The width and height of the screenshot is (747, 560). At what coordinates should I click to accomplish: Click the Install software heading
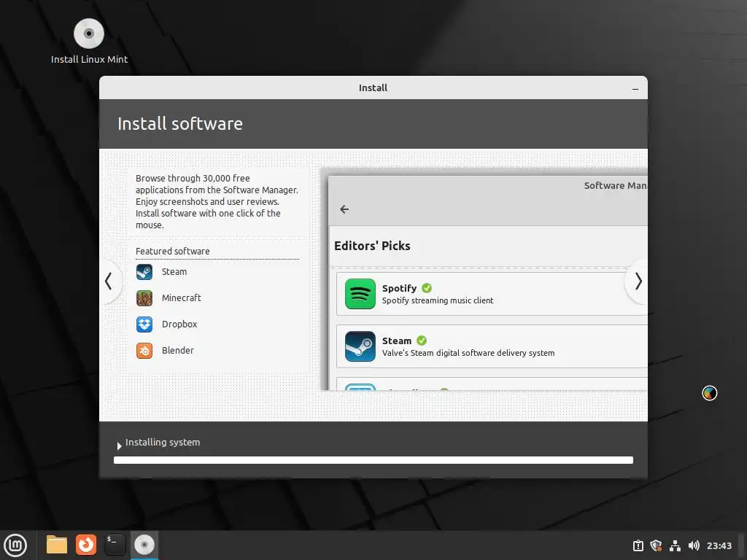(180, 124)
